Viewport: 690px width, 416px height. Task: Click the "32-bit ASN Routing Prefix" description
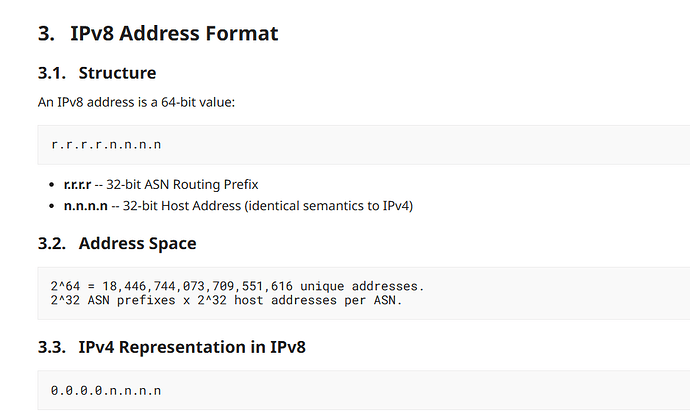click(182, 184)
